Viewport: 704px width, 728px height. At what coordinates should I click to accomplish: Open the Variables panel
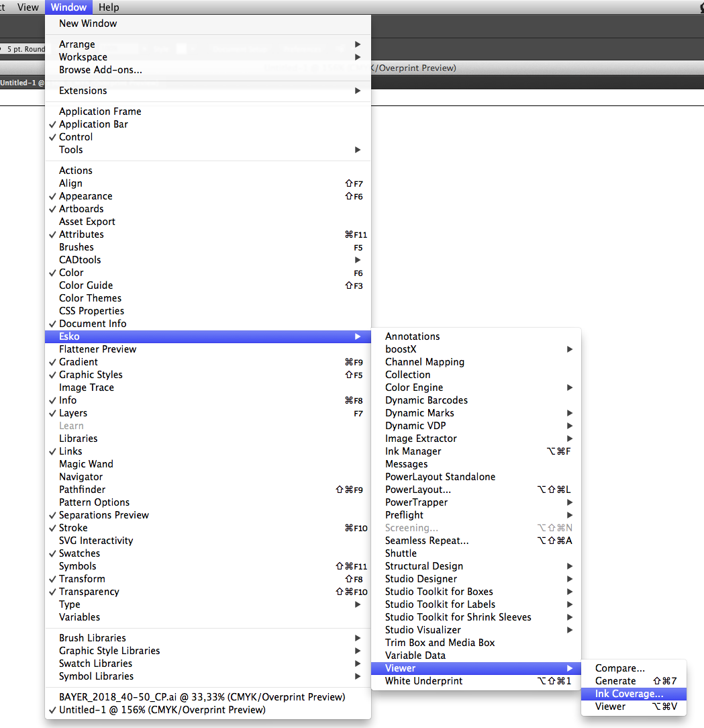(x=208, y=617)
